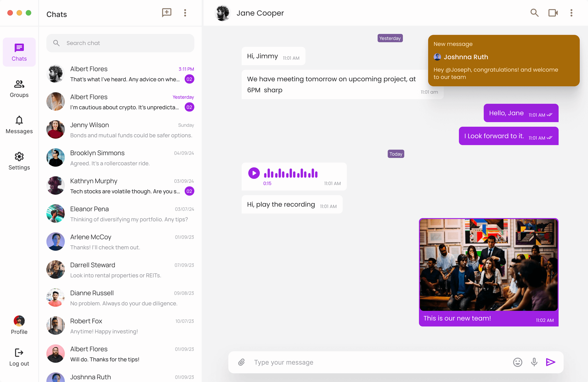Search within the conversation
Image resolution: width=588 pixels, height=382 pixels.
(534, 13)
